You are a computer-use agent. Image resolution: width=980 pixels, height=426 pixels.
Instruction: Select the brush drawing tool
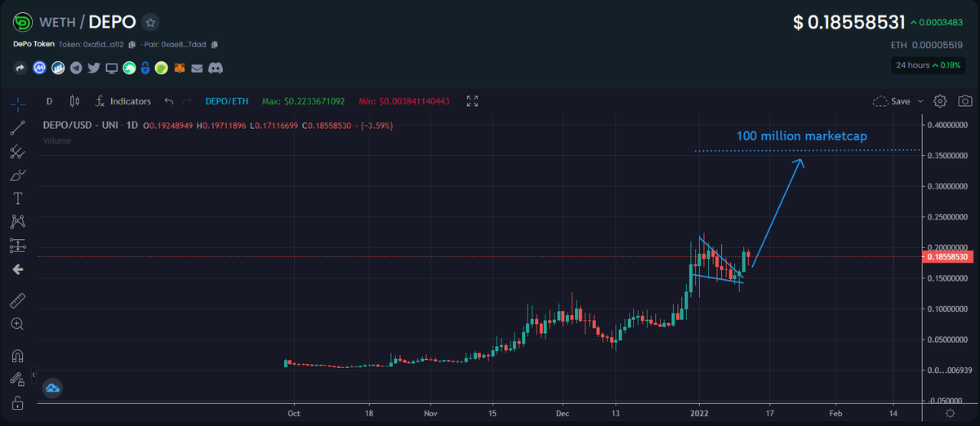click(17, 175)
